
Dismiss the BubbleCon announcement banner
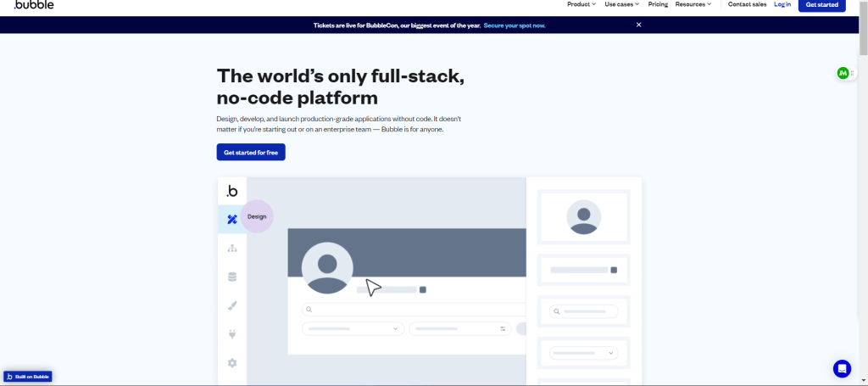tap(639, 25)
